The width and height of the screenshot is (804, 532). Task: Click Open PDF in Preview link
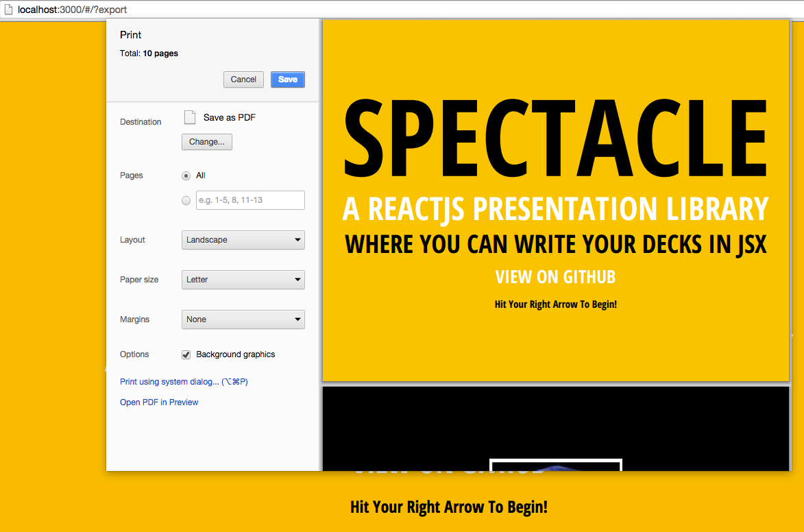click(x=159, y=402)
